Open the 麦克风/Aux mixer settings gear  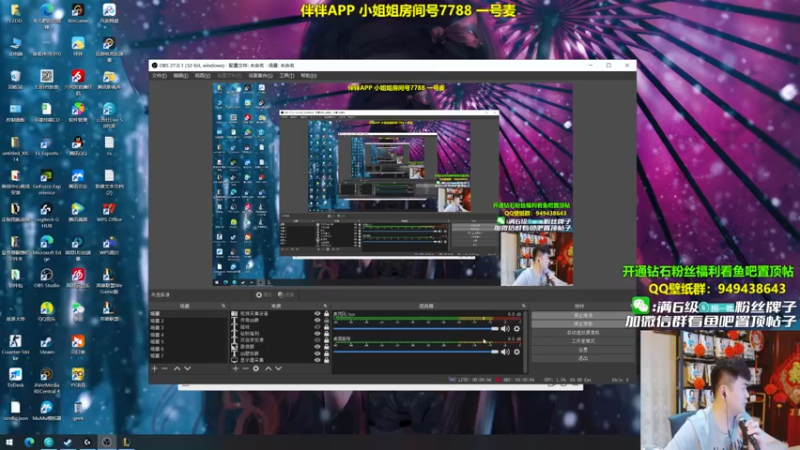coord(517,329)
